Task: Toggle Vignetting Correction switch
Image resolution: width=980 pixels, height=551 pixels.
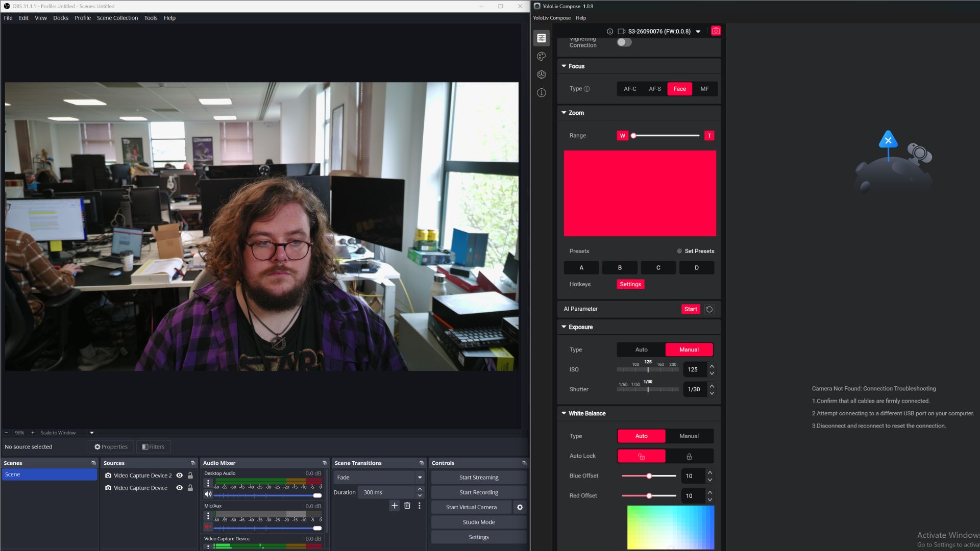Action: pos(624,42)
